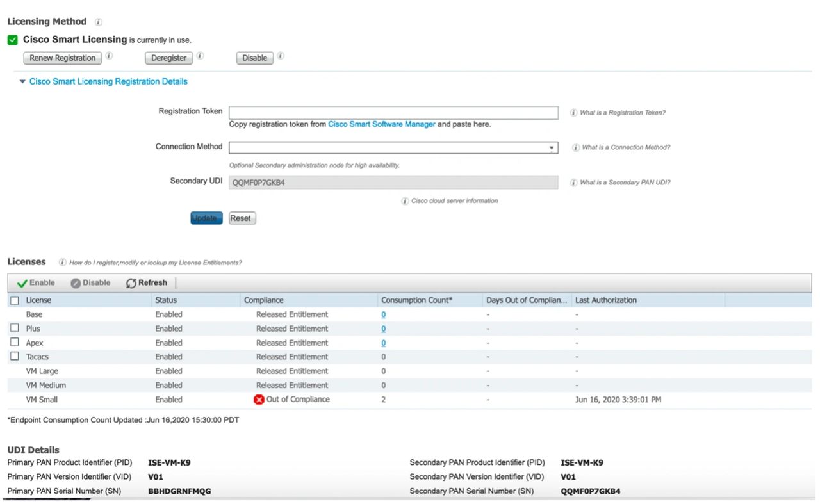Open the Connection Method dropdown
The width and height of the screenshot is (820, 504).
552,147
